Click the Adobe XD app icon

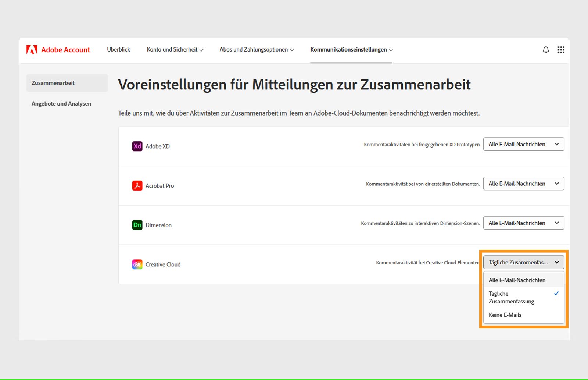137,146
